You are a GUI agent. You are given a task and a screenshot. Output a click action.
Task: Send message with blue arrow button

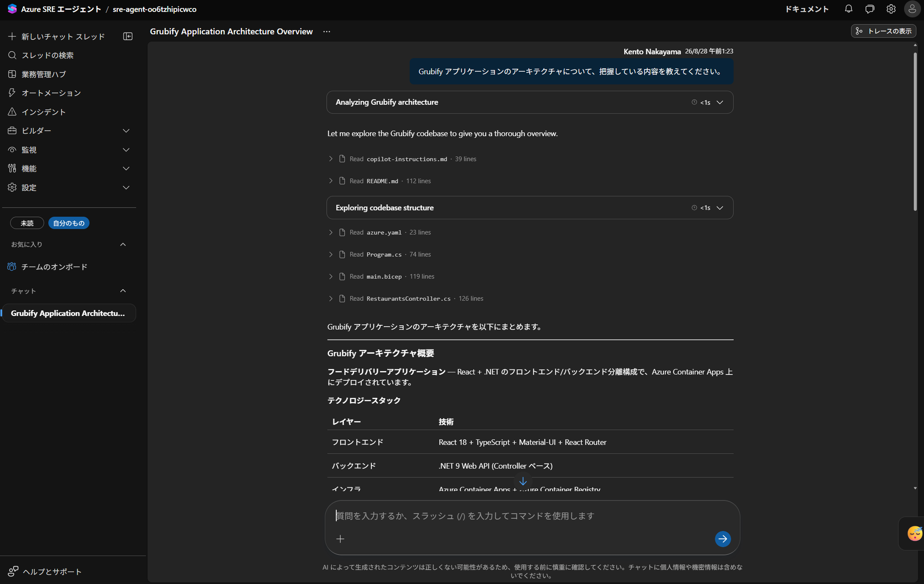[723, 539]
